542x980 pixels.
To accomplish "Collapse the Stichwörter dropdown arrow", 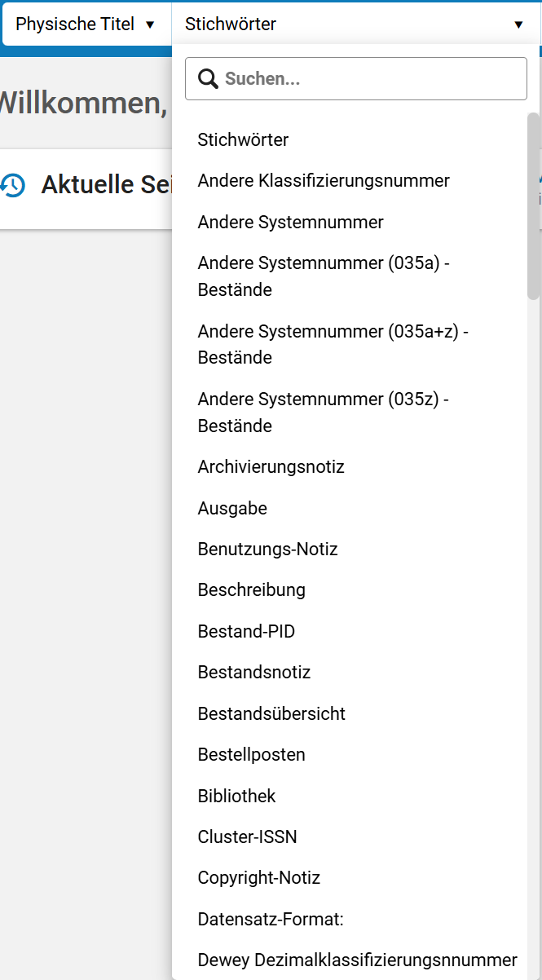I will [518, 24].
